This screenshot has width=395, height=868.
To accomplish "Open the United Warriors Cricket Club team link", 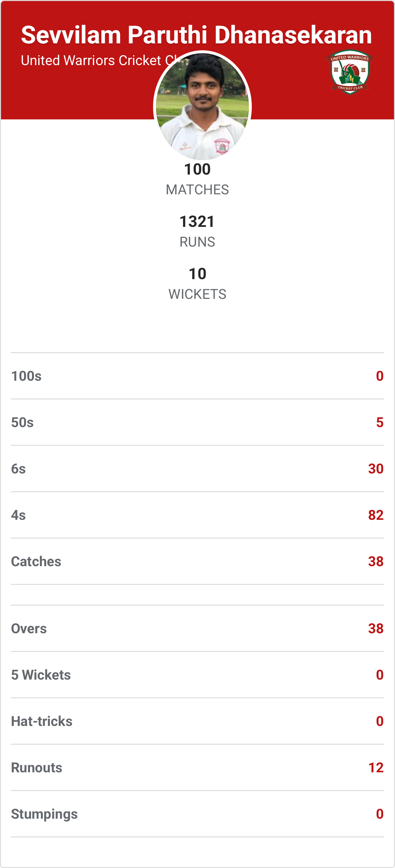I will 91,60.
